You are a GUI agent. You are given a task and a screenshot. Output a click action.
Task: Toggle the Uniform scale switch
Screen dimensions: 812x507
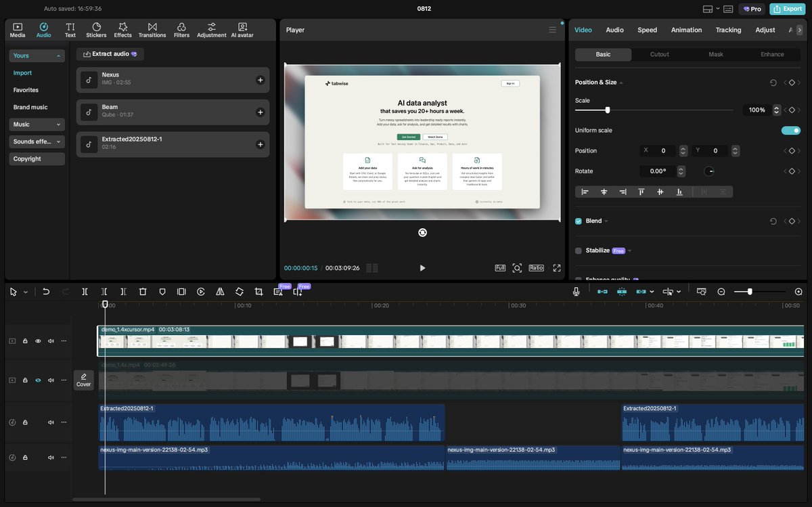pyautogui.click(x=791, y=131)
